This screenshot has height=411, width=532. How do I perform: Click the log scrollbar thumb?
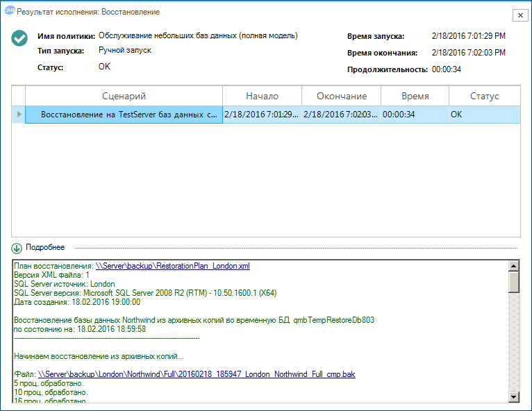pyautogui.click(x=514, y=282)
